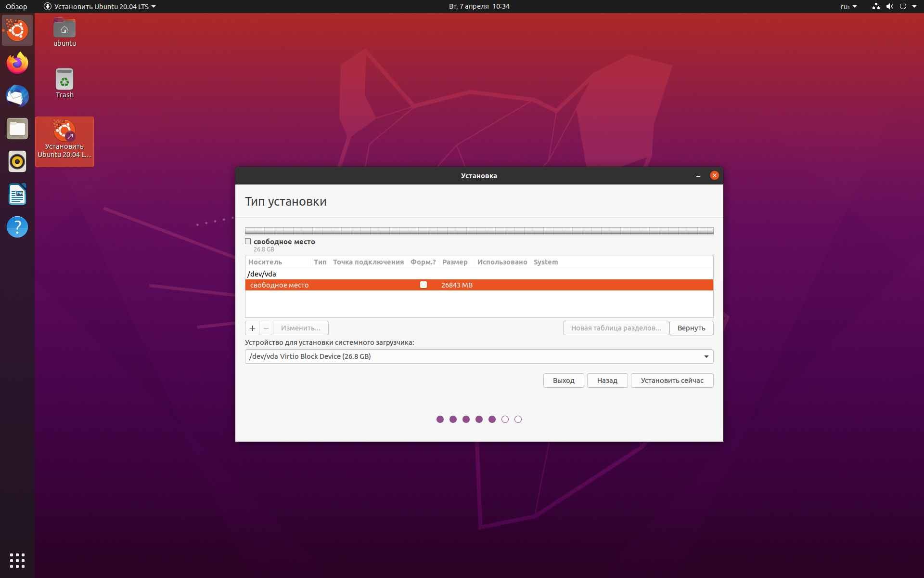The height and width of the screenshot is (578, 924).
Task: Toggle format checkbox in свободное место row
Action: (423, 285)
